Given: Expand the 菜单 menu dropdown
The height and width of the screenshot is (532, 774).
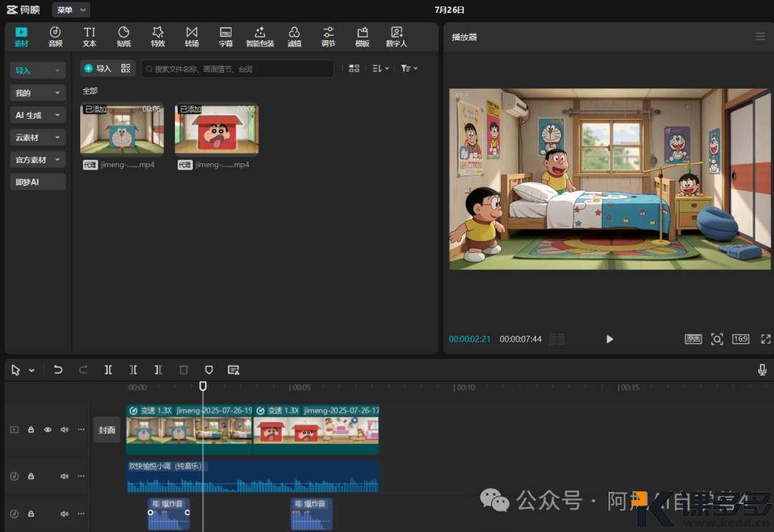Looking at the screenshot, I should pyautogui.click(x=71, y=10).
